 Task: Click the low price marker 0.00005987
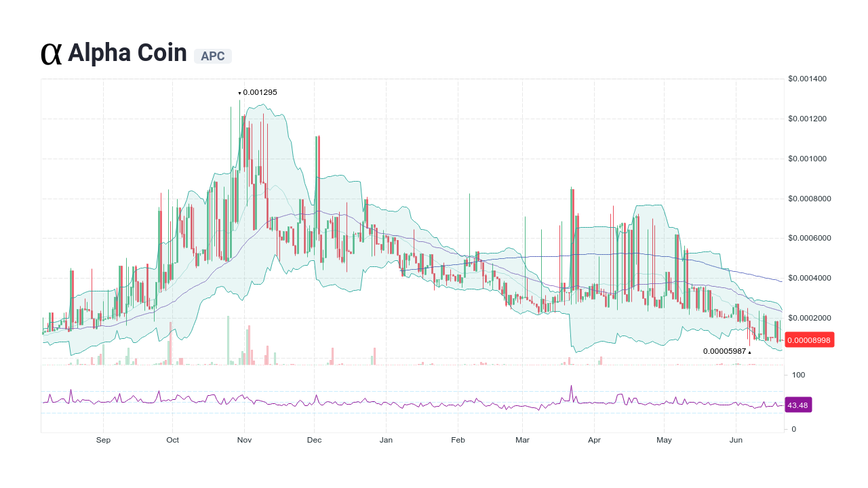[724, 352]
